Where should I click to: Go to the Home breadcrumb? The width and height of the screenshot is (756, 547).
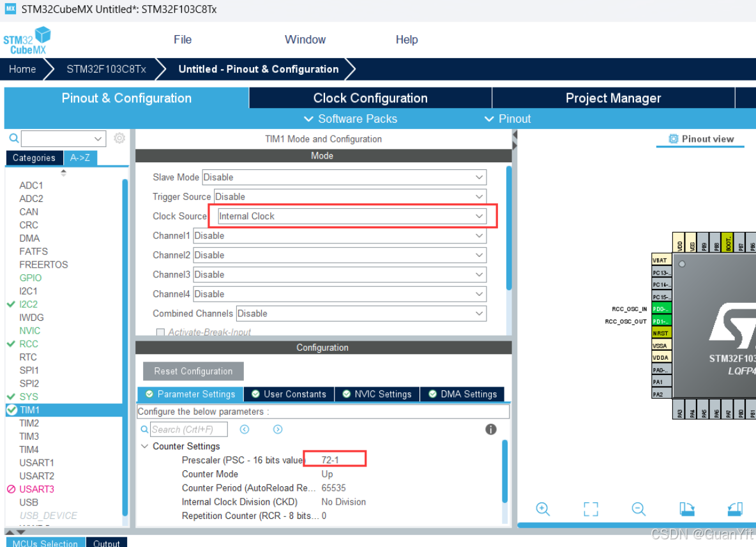coord(22,69)
